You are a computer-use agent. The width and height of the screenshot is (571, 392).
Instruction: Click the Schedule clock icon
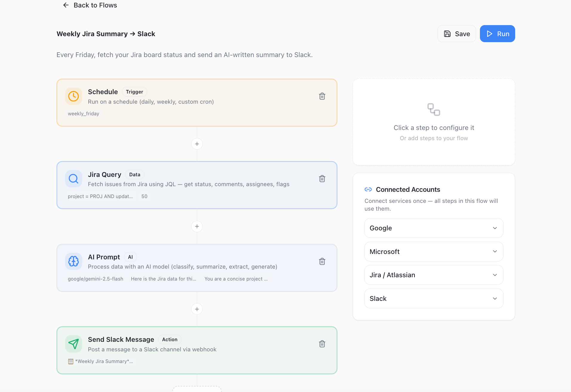(x=73, y=96)
